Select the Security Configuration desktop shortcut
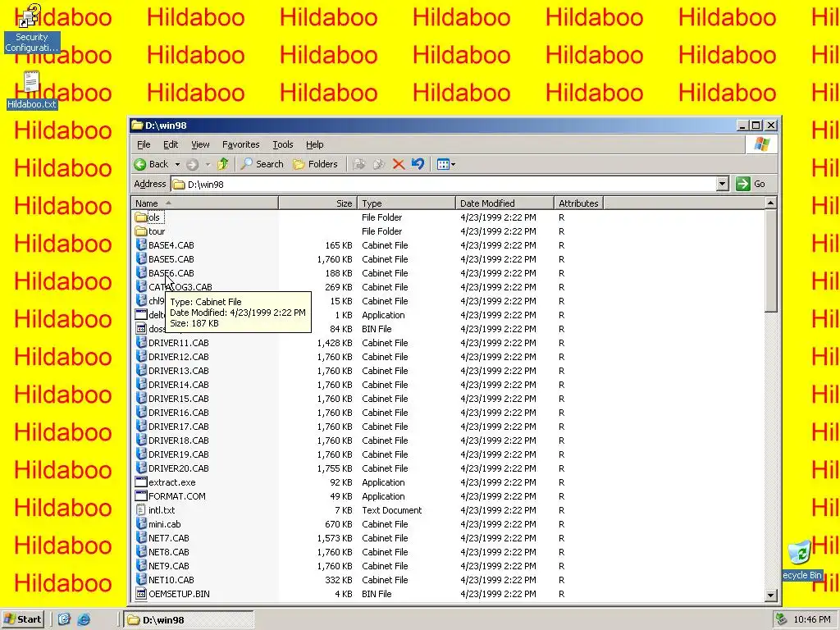Image resolution: width=840 pixels, height=630 pixels. [32, 28]
